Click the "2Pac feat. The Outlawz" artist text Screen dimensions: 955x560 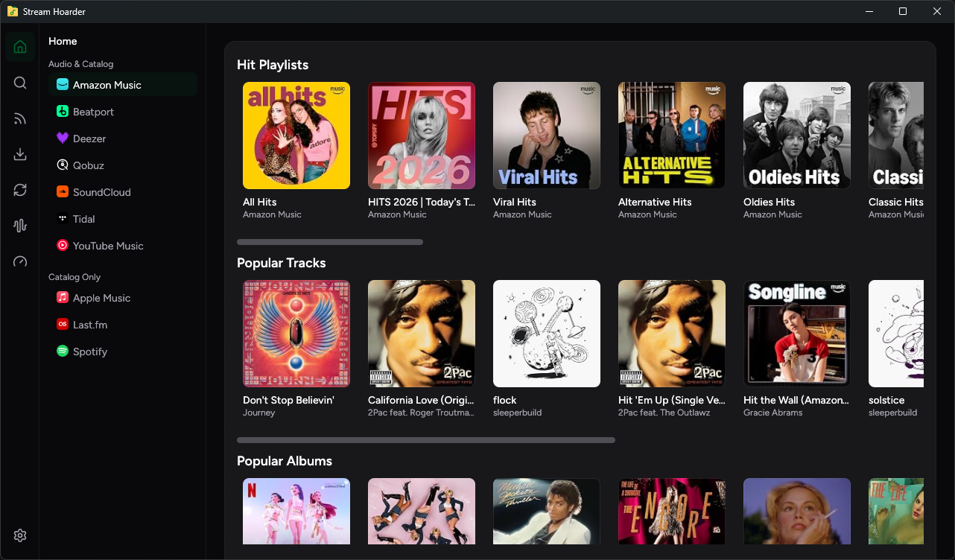(664, 413)
